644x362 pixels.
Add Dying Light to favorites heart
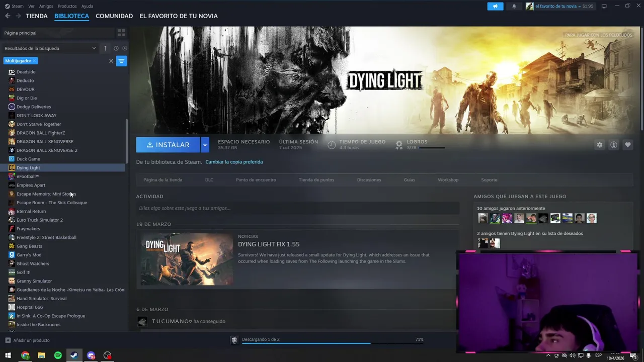click(627, 145)
